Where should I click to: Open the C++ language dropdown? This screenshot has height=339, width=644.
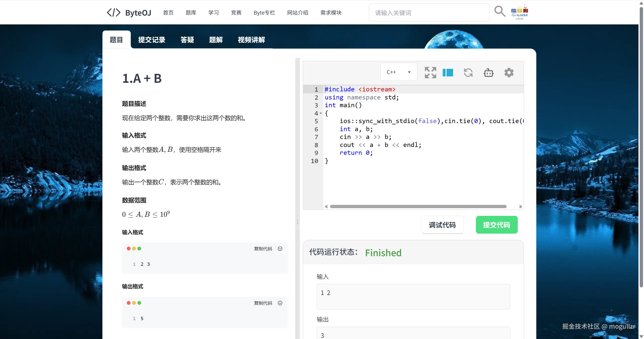(399, 72)
